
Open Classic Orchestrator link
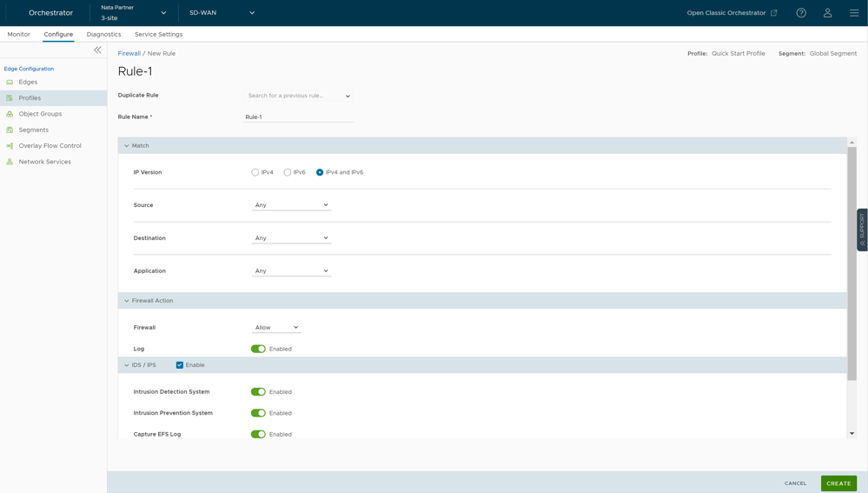[732, 13]
